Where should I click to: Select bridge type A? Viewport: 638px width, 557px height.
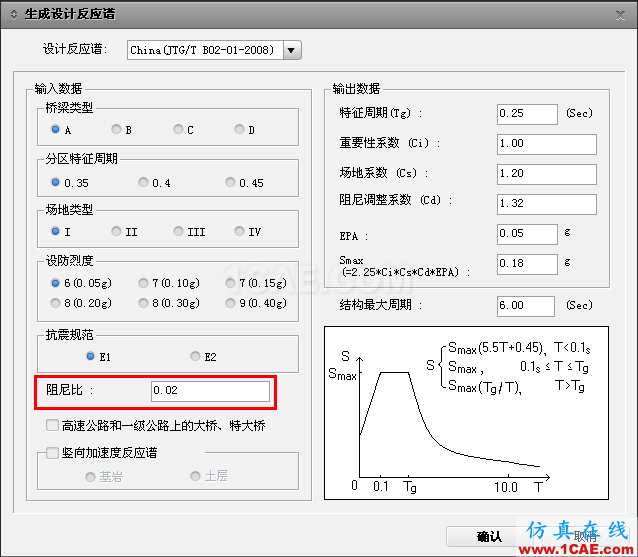click(55, 129)
